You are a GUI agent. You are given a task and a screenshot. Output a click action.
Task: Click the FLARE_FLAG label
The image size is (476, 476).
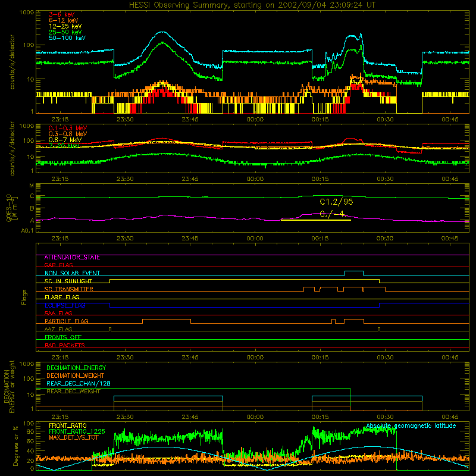click(x=62, y=297)
